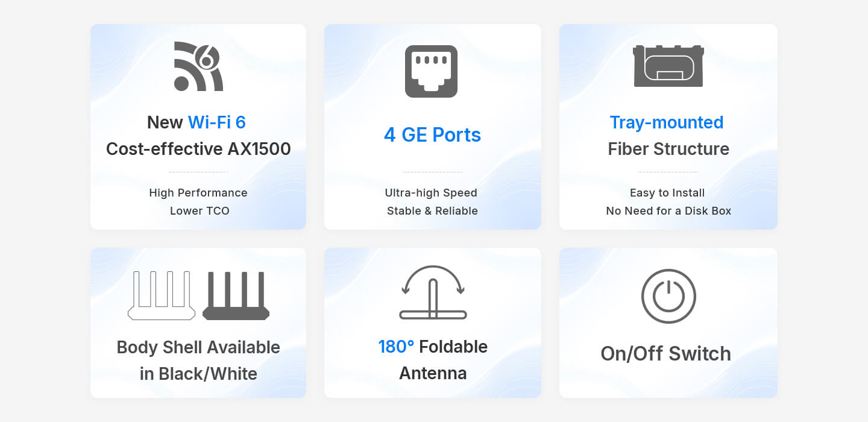The width and height of the screenshot is (868, 422).
Task: Click the Wi-Fi 6 signal icon
Action: (198, 67)
